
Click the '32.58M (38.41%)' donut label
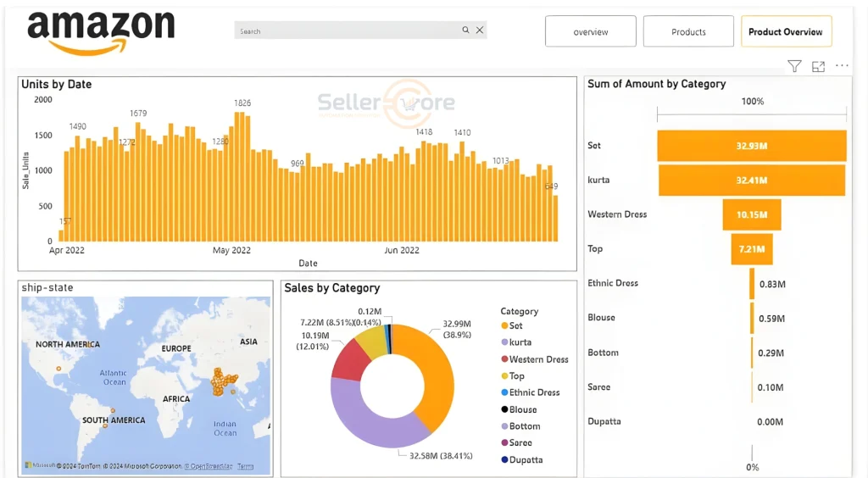pyautogui.click(x=441, y=456)
